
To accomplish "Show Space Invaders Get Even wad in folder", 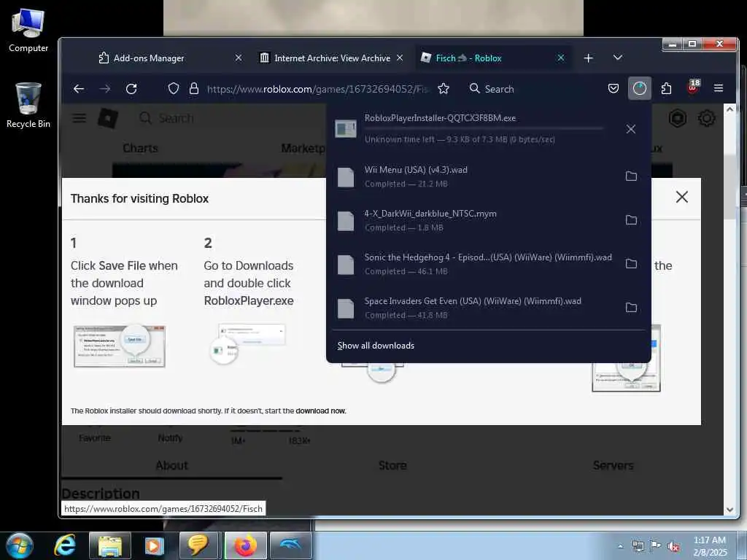I will click(631, 308).
